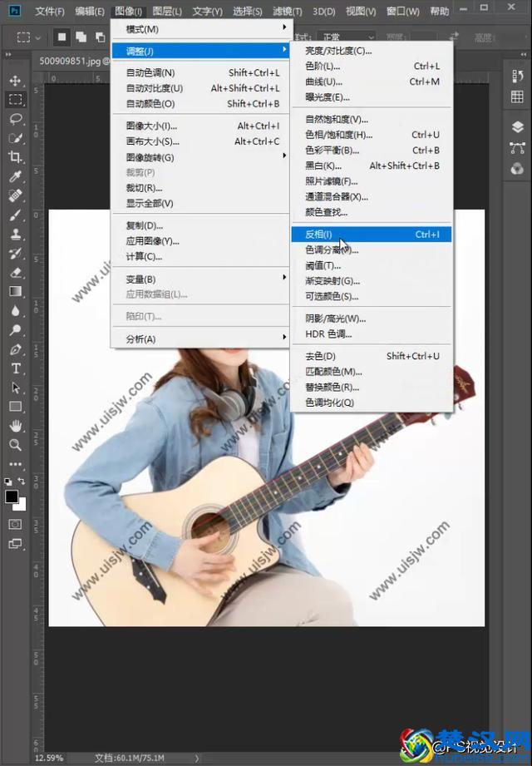
Task: Select the Move tool
Action: pos(15,81)
